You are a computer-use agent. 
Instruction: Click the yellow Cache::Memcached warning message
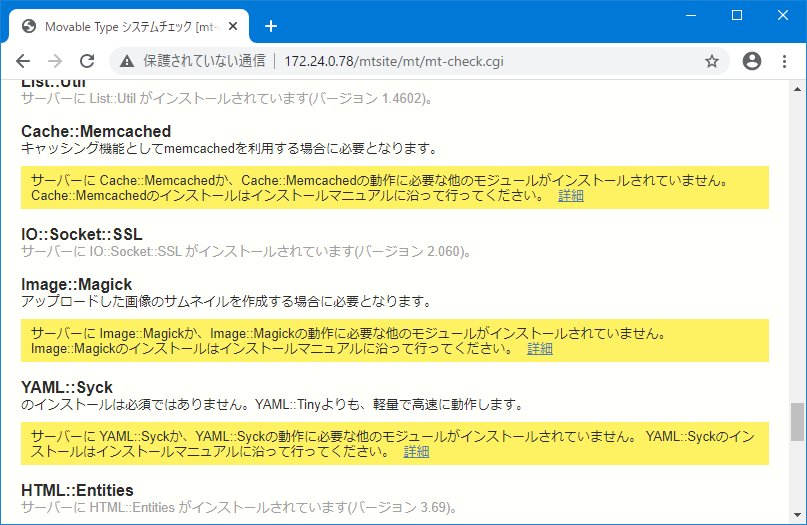pos(395,187)
